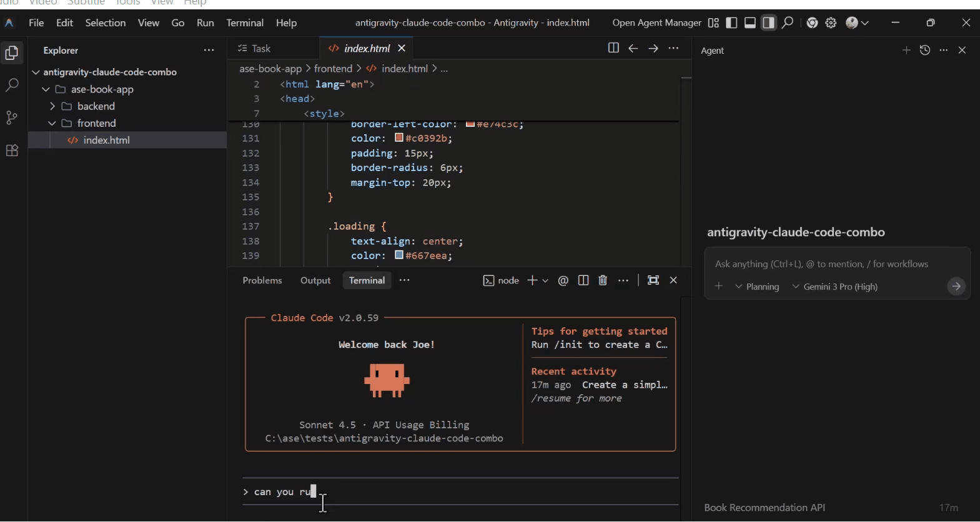
Task: Show additional panel views ellipsis
Action: (x=405, y=281)
